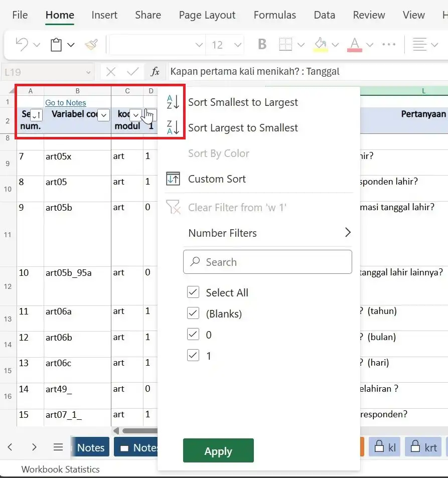Click the yellow fill color swatch
Image resolution: width=448 pixels, height=478 pixels.
pyautogui.click(x=321, y=45)
